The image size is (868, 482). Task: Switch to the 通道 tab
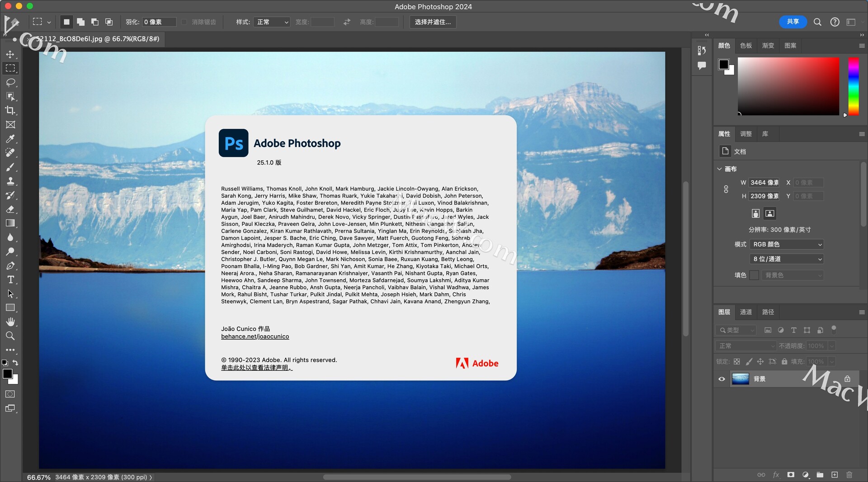(x=745, y=312)
